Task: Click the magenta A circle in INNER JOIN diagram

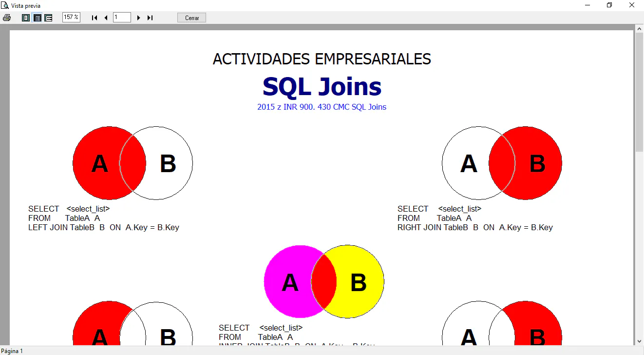Action: (288, 282)
